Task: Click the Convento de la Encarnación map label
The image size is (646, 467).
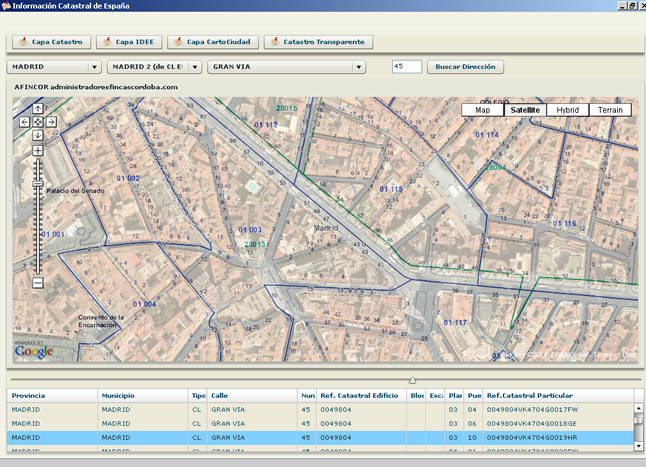Action: [x=101, y=321]
